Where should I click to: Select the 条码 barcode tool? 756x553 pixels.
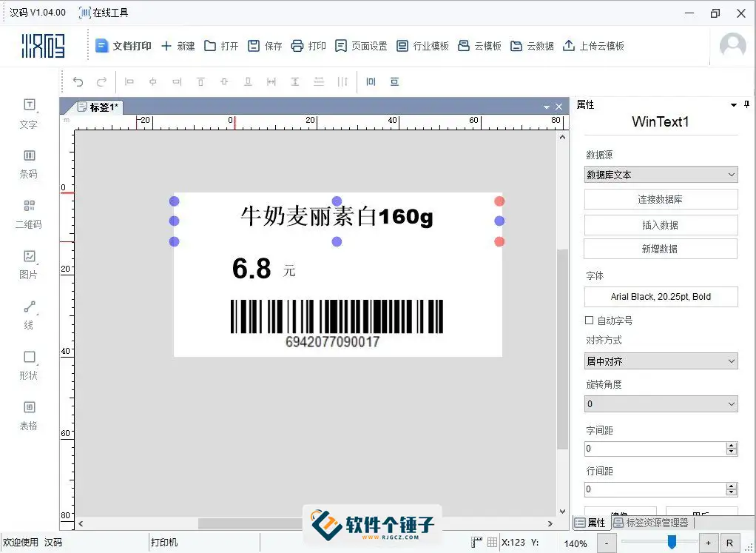coord(29,164)
